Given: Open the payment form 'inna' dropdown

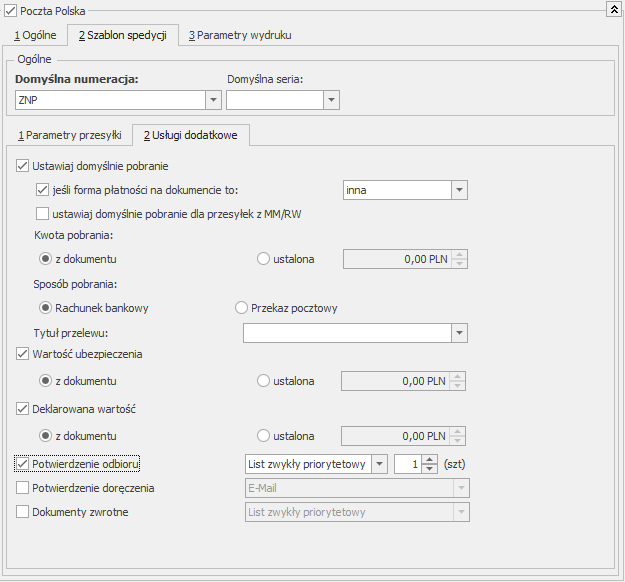Looking at the screenshot, I should (x=459, y=190).
